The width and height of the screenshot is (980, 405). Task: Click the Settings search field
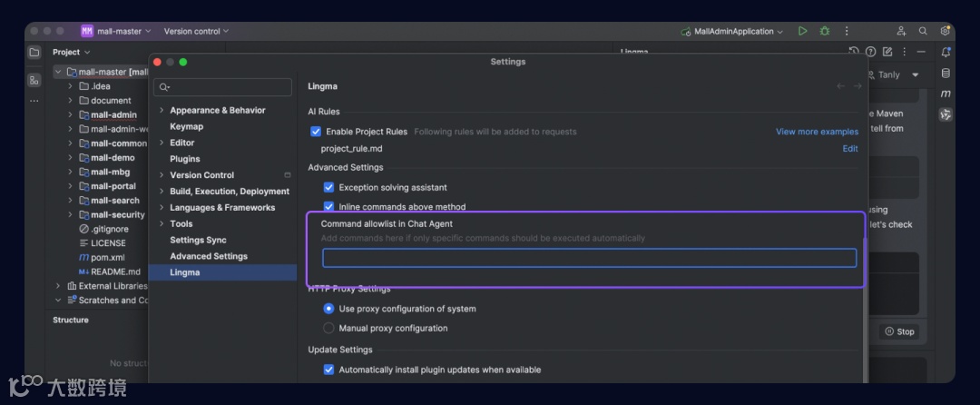pos(222,87)
